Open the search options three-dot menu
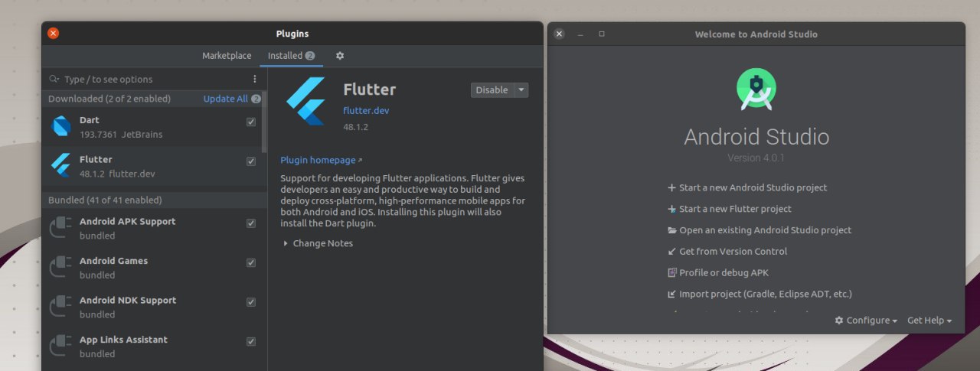 coord(255,79)
